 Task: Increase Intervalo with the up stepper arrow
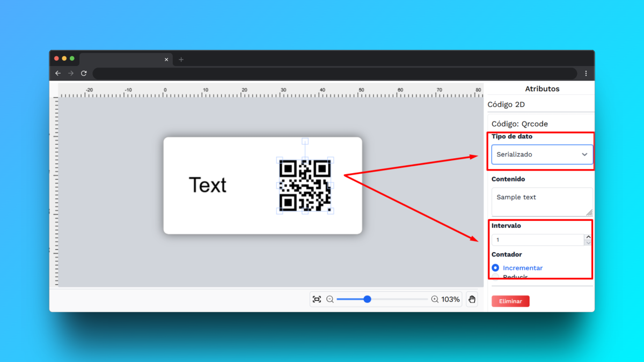[588, 237]
